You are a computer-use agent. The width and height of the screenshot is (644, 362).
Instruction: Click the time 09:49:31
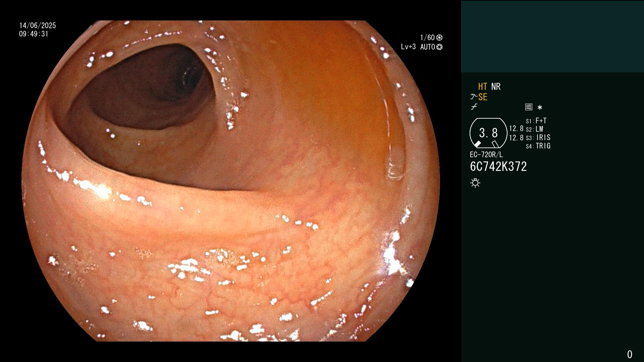[x=34, y=34]
